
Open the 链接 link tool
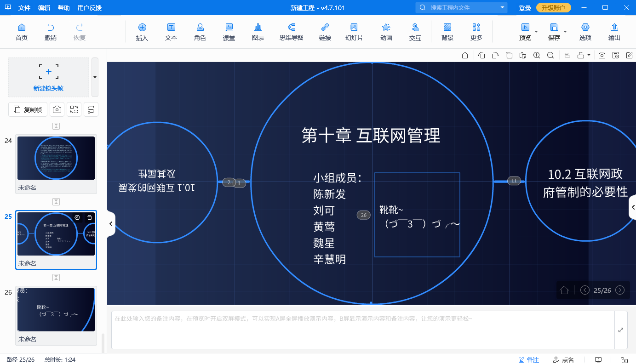(325, 32)
